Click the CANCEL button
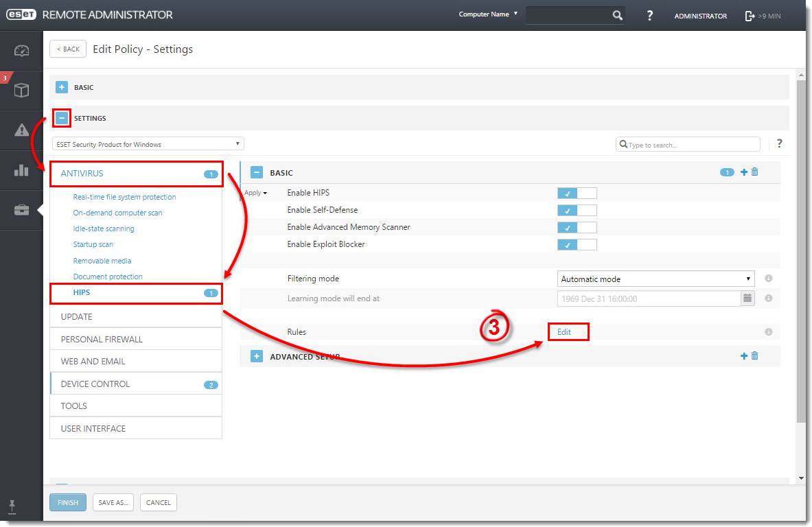This screenshot has height=527, width=812. [159, 502]
